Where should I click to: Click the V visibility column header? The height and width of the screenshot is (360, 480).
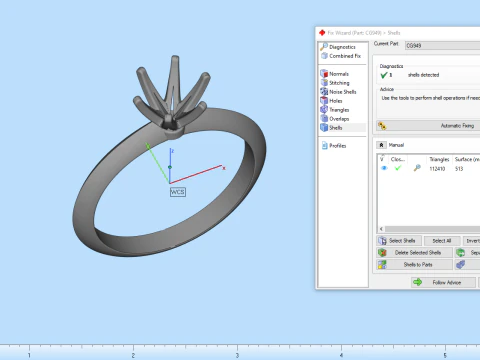383,159
